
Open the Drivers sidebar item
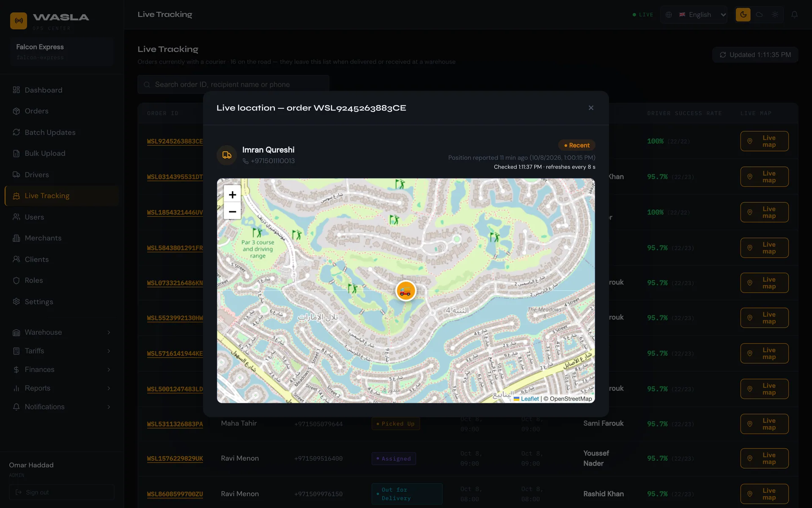(62, 175)
